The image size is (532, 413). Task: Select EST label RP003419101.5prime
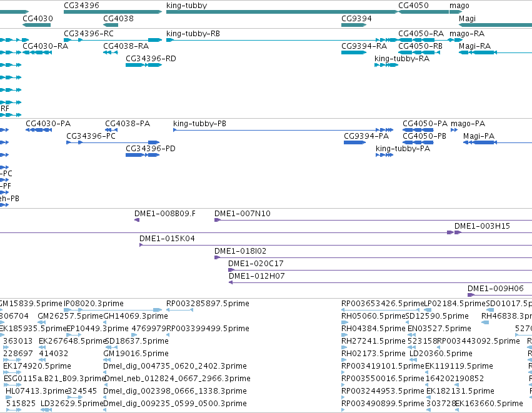click(x=383, y=366)
